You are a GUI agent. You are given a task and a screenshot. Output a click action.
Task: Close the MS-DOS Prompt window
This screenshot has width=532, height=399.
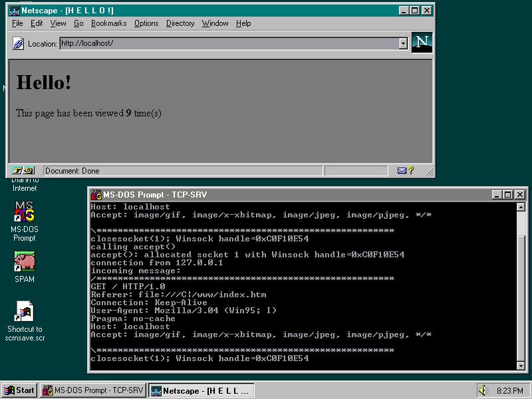click(x=520, y=195)
